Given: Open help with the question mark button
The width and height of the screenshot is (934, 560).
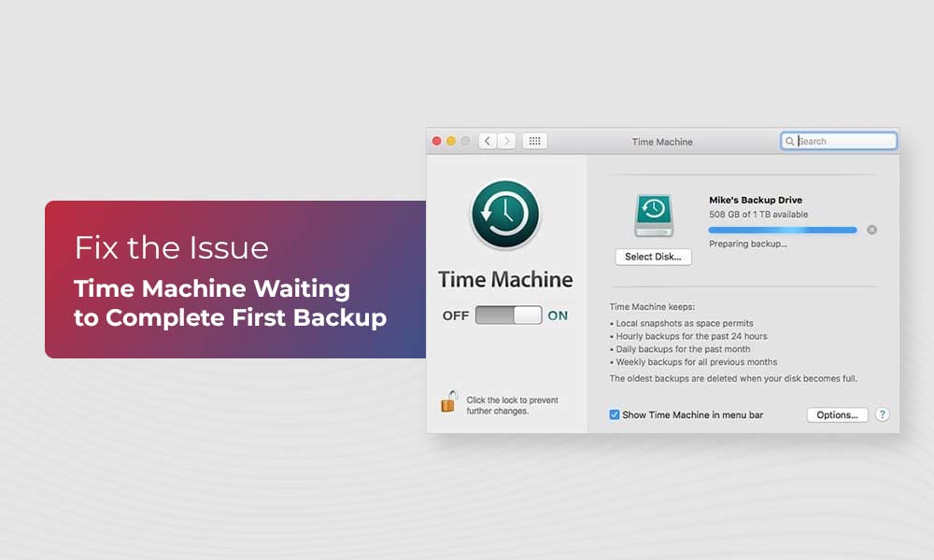Looking at the screenshot, I should pyautogui.click(x=882, y=414).
